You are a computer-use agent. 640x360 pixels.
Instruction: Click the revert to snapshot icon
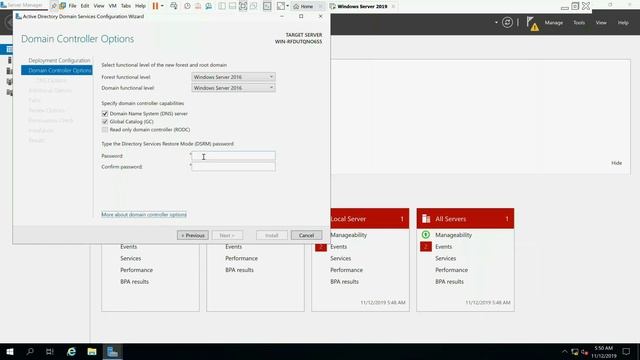point(198,6)
